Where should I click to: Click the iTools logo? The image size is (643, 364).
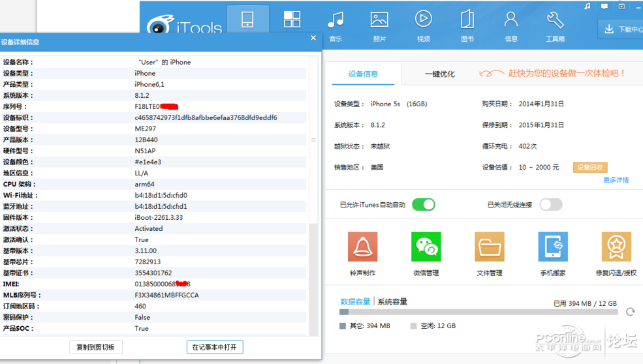(184, 25)
